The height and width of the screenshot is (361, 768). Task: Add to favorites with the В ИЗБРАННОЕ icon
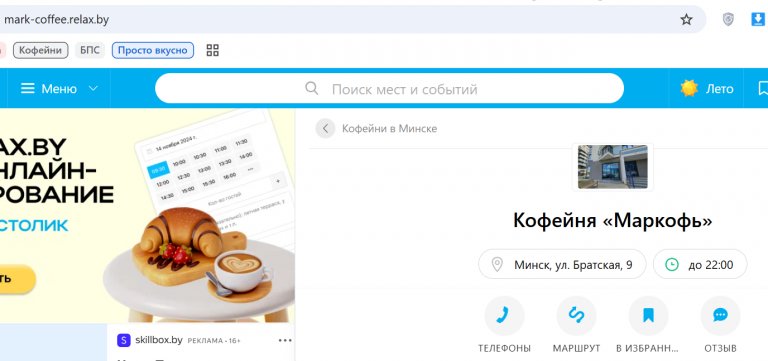coord(648,316)
